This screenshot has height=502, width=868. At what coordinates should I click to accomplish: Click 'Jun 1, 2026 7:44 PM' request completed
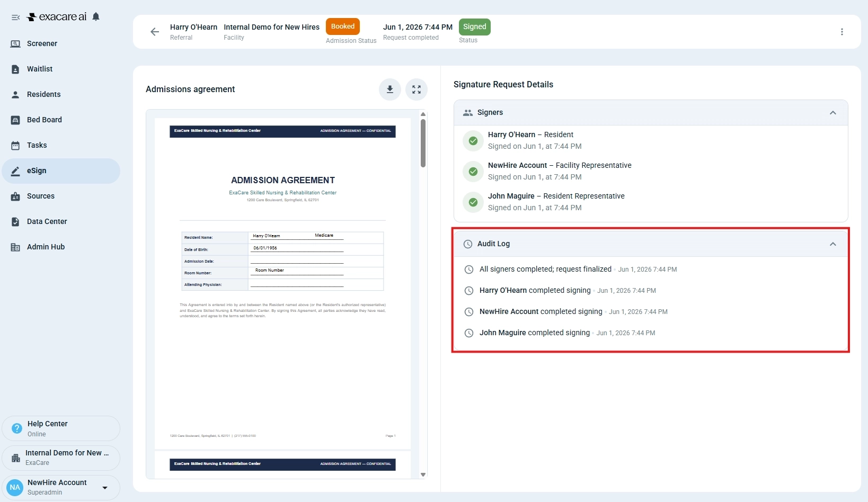418,27
